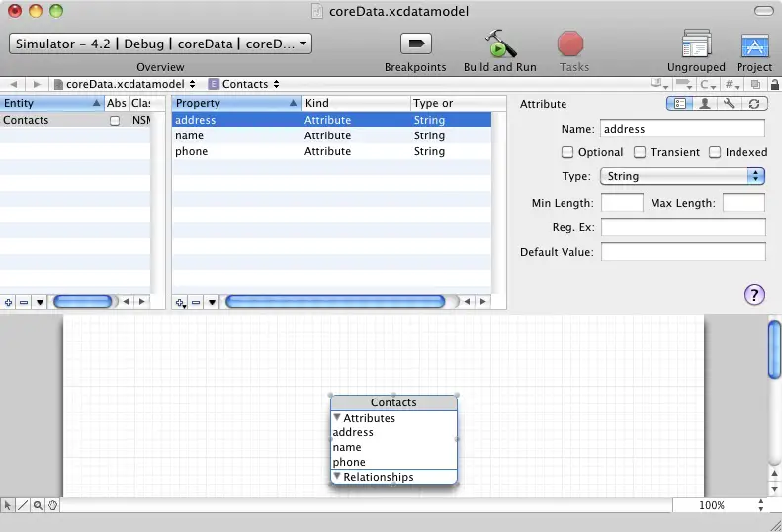The height and width of the screenshot is (532, 782).
Task: Click the diagram vertical scrollbar thumb
Action: click(x=774, y=350)
